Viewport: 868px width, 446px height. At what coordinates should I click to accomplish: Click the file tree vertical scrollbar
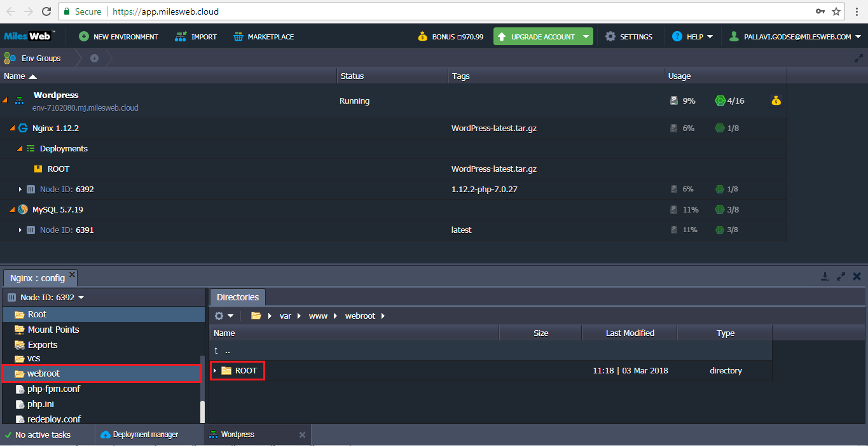(203, 411)
